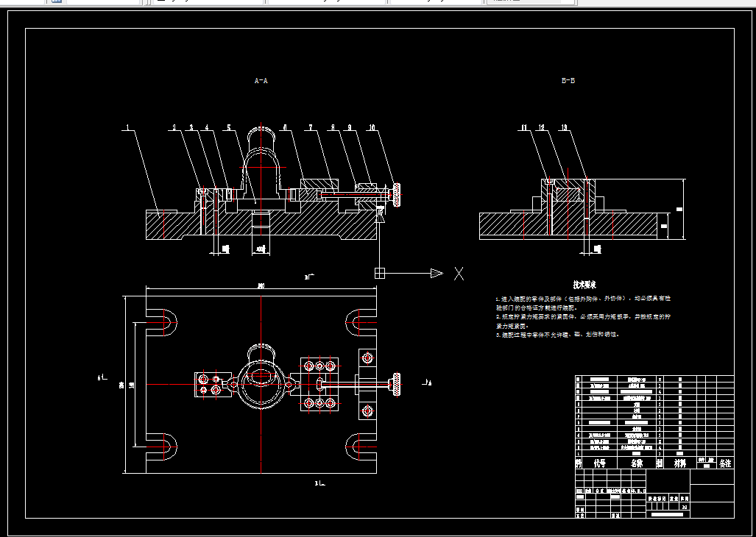Select the B-B section view title
The height and width of the screenshot is (537, 756).
pos(568,80)
